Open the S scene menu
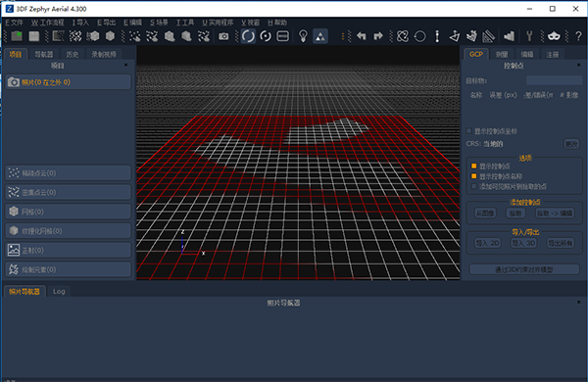Image resolution: width=588 pixels, height=382 pixels. (159, 23)
